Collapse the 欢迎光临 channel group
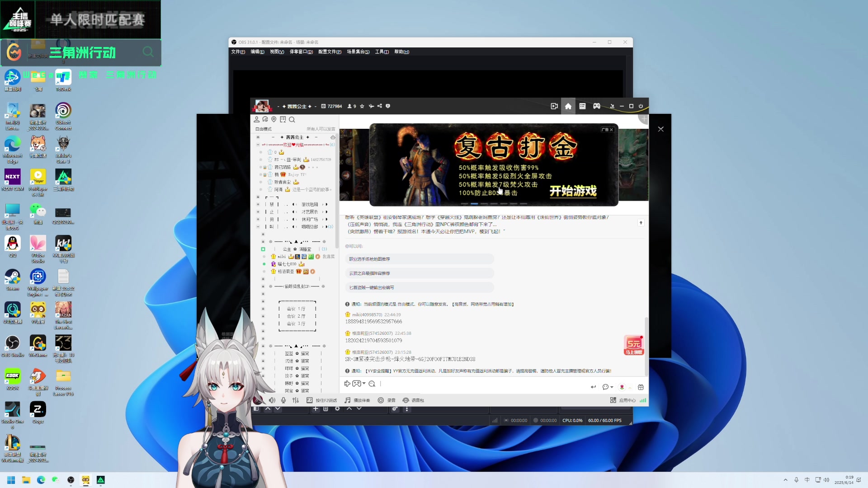The width and height of the screenshot is (868, 488). pyautogui.click(x=258, y=145)
